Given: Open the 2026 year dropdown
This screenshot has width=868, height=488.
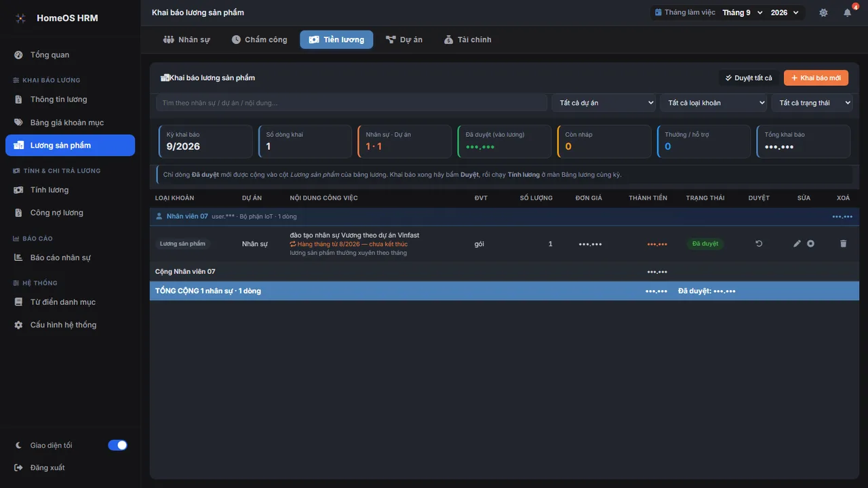Looking at the screenshot, I should [785, 13].
